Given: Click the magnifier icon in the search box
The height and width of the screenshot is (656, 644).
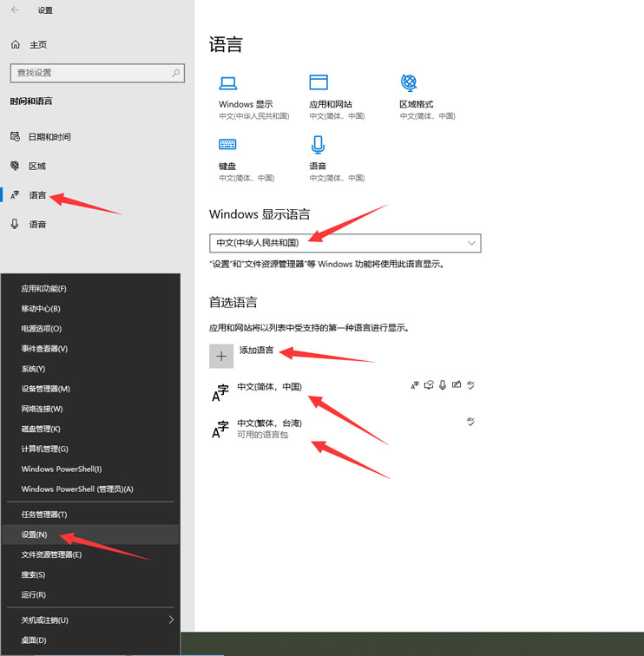Looking at the screenshot, I should 176,73.
